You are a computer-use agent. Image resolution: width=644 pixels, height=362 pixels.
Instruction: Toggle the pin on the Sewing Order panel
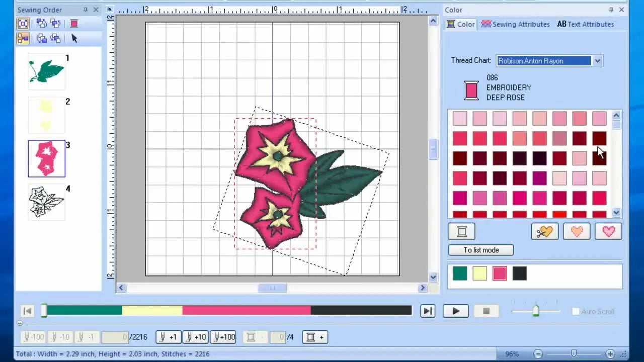tap(86, 9)
